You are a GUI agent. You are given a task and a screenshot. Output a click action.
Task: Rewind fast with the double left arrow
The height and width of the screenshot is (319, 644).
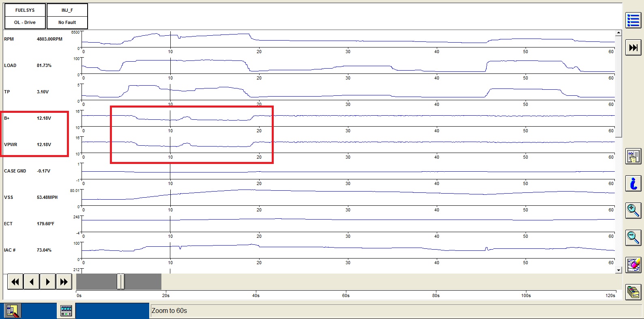pyautogui.click(x=15, y=282)
